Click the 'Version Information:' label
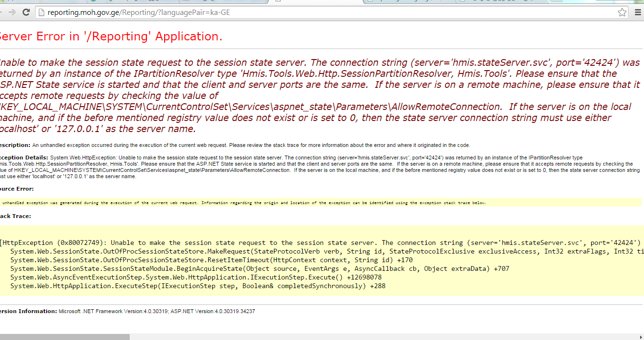The width and height of the screenshot is (644, 340). point(29,311)
